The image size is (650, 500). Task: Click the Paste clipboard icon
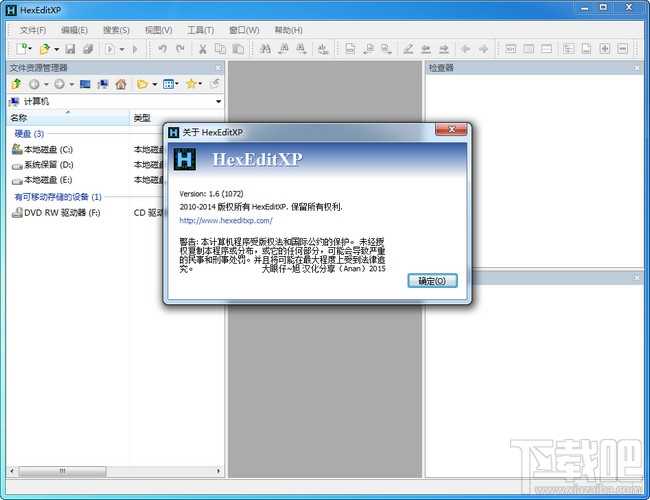(x=238, y=49)
